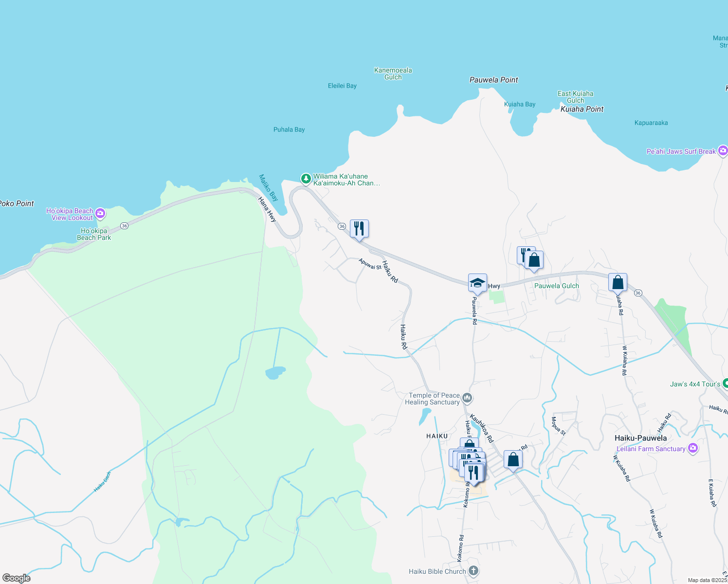Open the Google logo link

click(x=17, y=578)
